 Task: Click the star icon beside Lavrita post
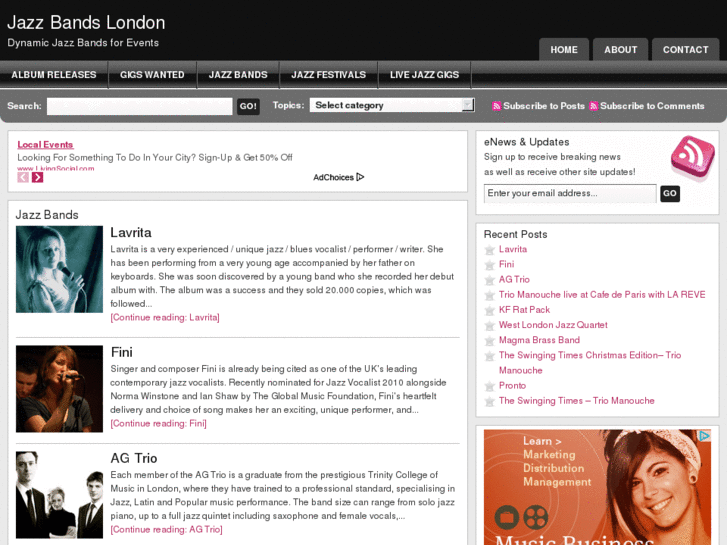click(x=490, y=250)
